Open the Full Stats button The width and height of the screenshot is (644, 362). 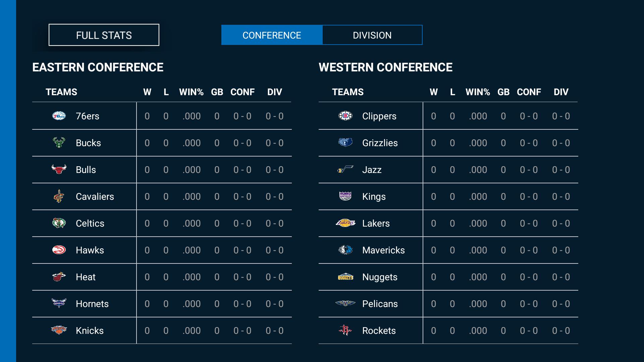pyautogui.click(x=104, y=35)
